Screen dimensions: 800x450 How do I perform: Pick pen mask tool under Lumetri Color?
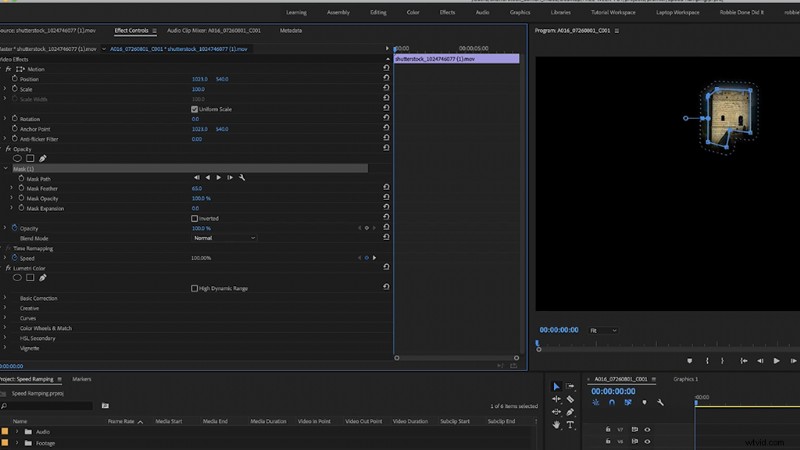pos(43,278)
